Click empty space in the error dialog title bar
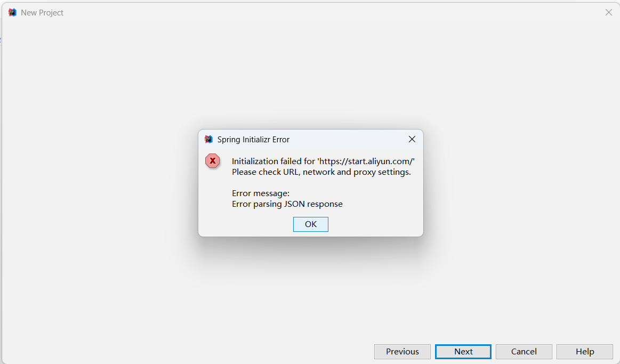The width and height of the screenshot is (620, 364). 348,139
